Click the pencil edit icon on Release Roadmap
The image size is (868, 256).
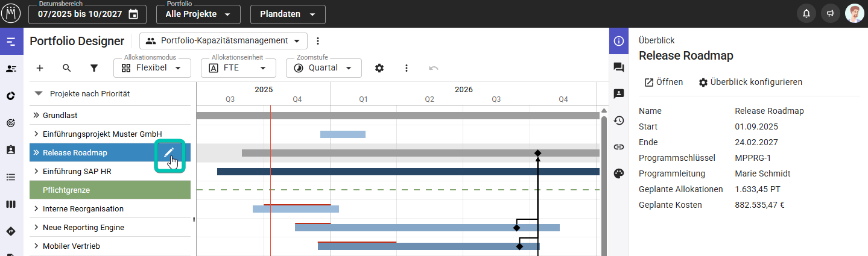[x=169, y=152]
